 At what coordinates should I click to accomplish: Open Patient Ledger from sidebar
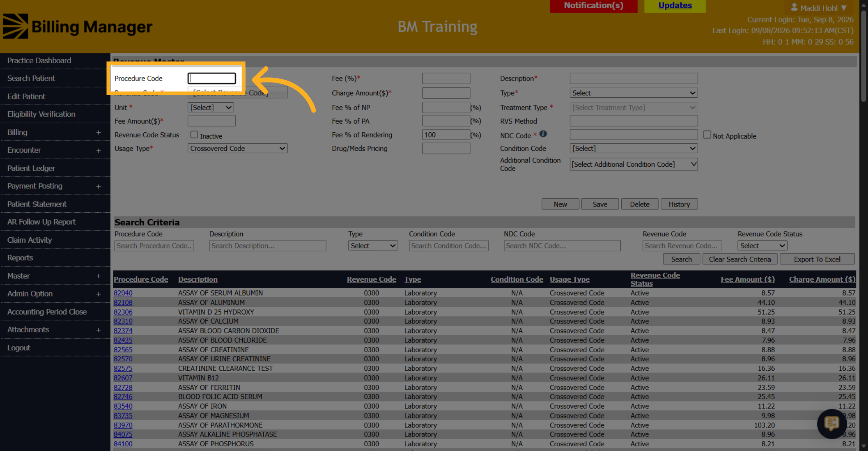coord(31,168)
